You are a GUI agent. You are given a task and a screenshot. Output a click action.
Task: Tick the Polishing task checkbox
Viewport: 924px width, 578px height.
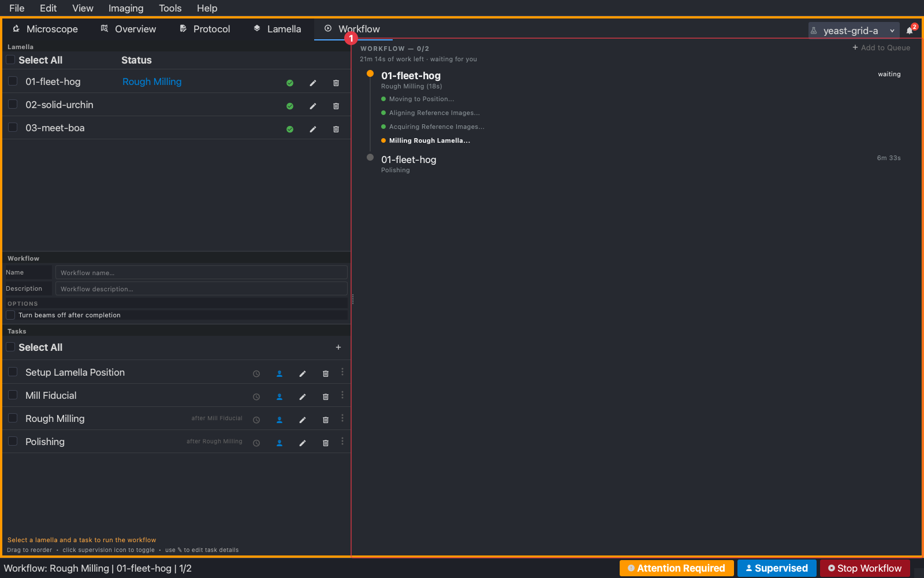click(x=13, y=441)
